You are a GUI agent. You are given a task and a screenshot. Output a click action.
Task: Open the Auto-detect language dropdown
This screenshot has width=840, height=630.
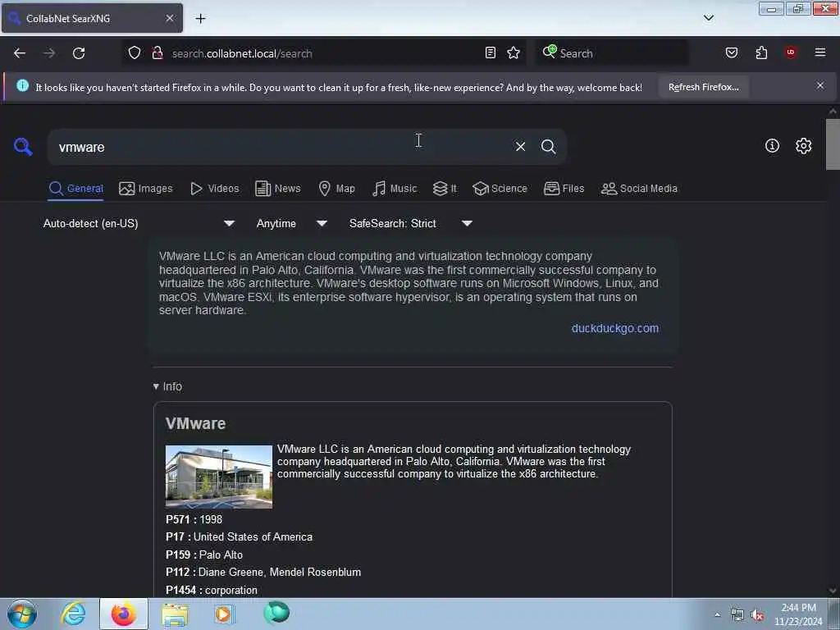click(139, 223)
